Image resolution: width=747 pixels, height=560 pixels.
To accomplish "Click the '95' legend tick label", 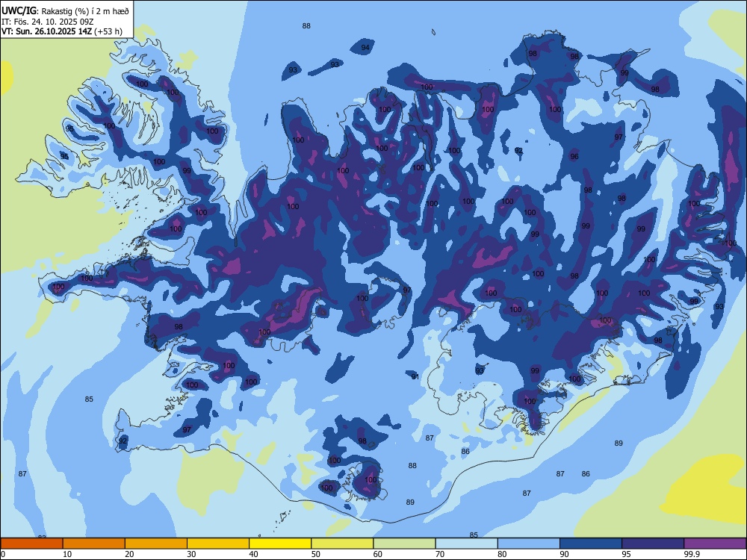I will coord(626,554).
